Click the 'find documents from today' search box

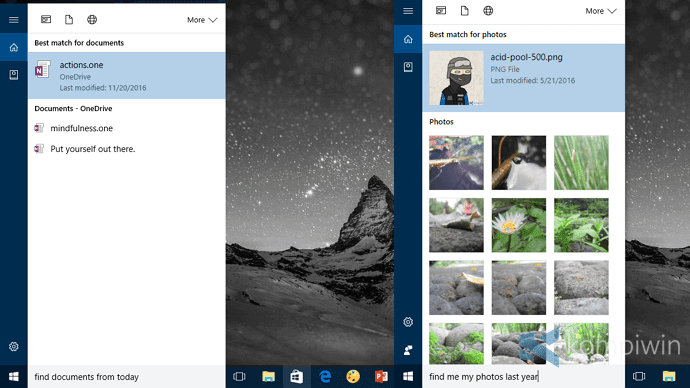(x=127, y=377)
